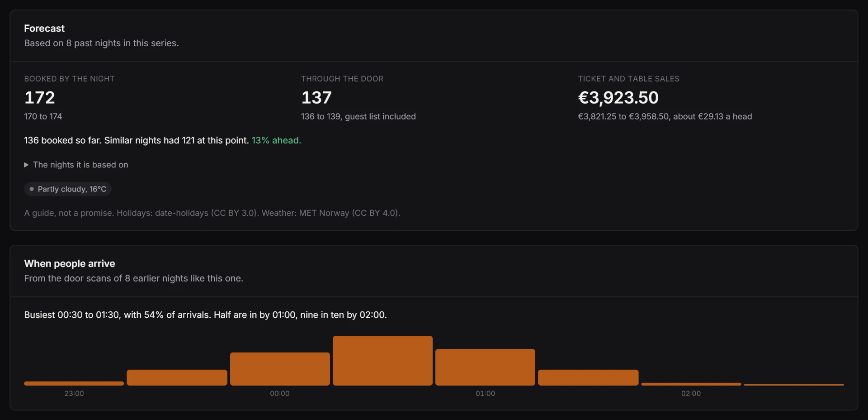Click the Partly cloudy, 16°C weather chip
The image size is (868, 420).
pos(68,189)
